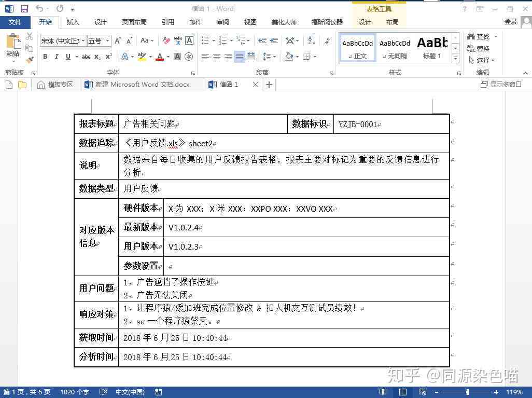This screenshot has width=532, height=398.
Task: Select the 无间隔 style
Action: (395, 48)
